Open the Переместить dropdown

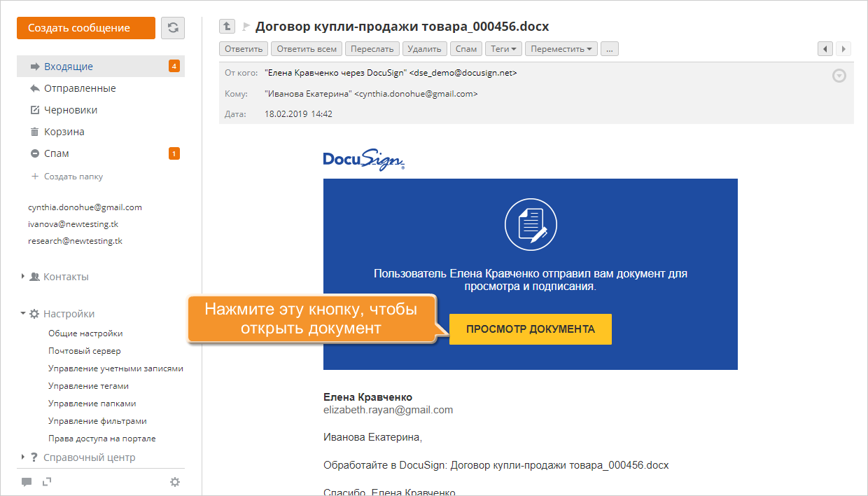[561, 49]
